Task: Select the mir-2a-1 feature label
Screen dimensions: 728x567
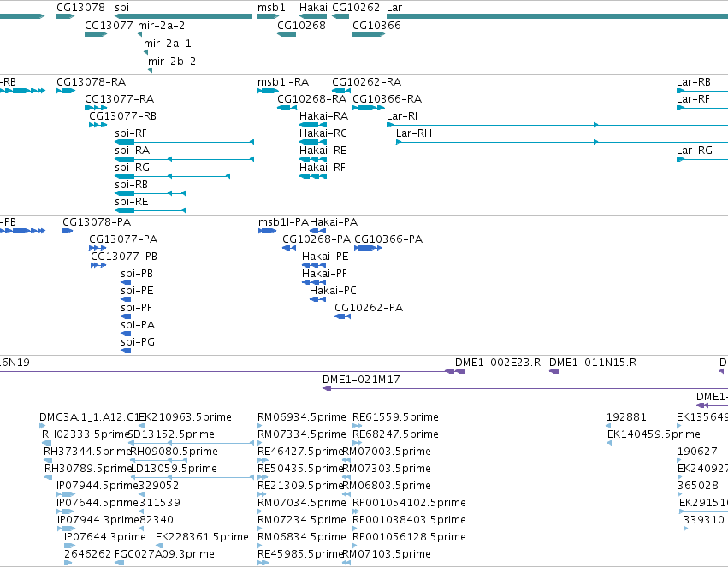Action: 168,43
